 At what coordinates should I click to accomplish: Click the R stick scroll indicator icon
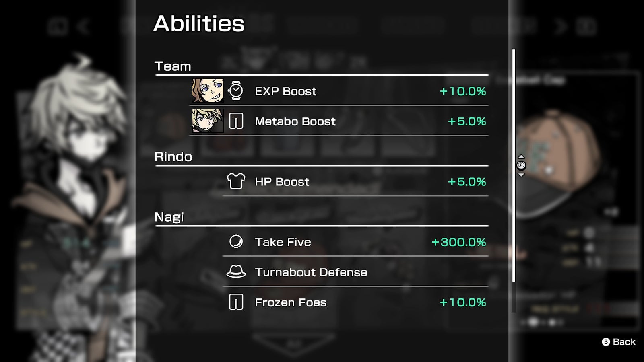pyautogui.click(x=521, y=165)
